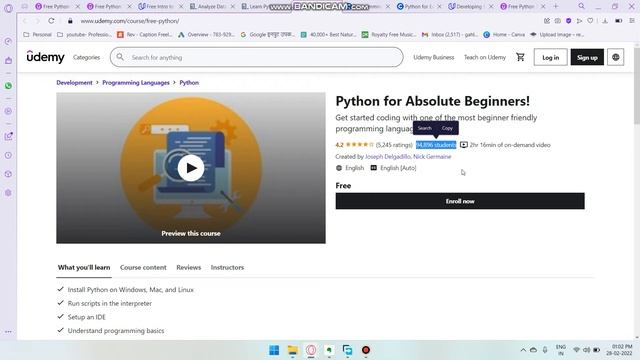This screenshot has width=640, height=360.
Task: Open Programming Languages breadcrumb link
Action: point(136,82)
